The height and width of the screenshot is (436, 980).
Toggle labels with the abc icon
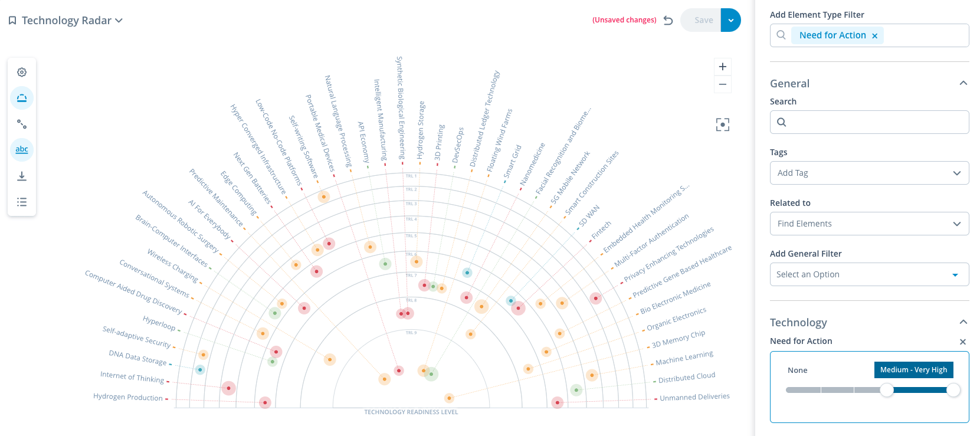coord(22,150)
